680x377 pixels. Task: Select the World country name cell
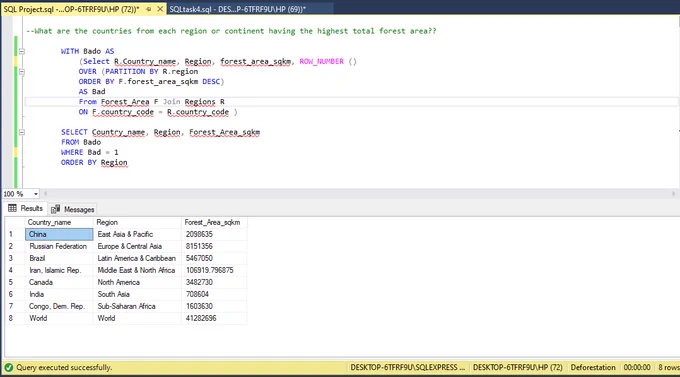tap(59, 318)
